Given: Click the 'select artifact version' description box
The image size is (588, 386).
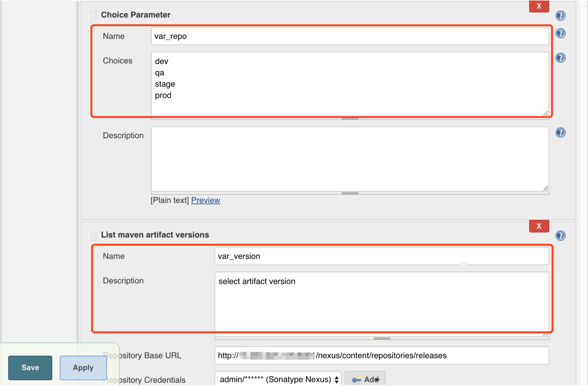Looking at the screenshot, I should pyautogui.click(x=382, y=304).
